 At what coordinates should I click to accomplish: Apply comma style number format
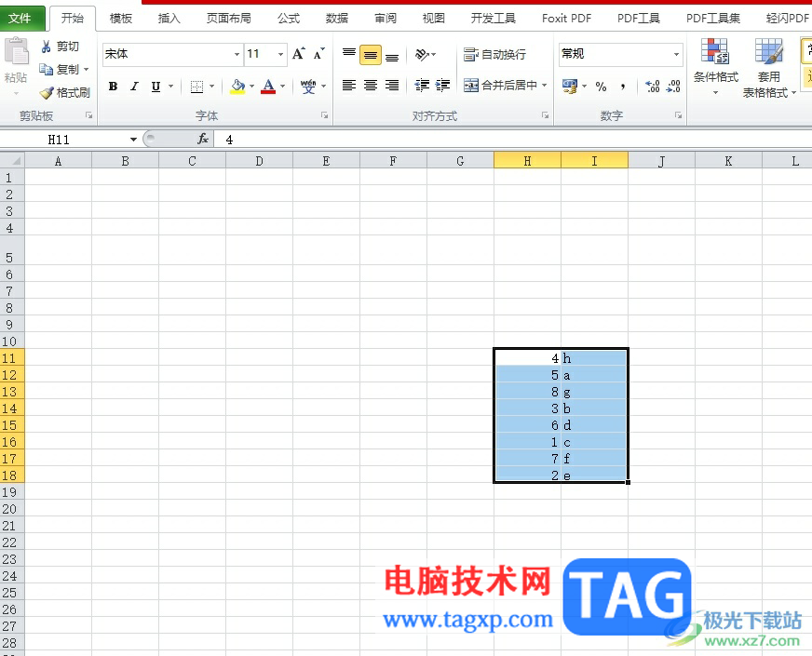coord(622,87)
